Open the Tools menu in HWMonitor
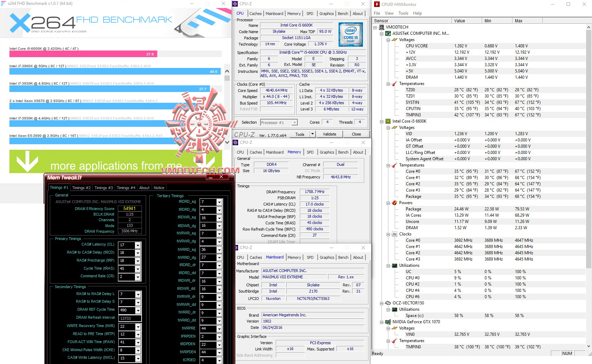This screenshot has height=364, width=592. point(403,13)
